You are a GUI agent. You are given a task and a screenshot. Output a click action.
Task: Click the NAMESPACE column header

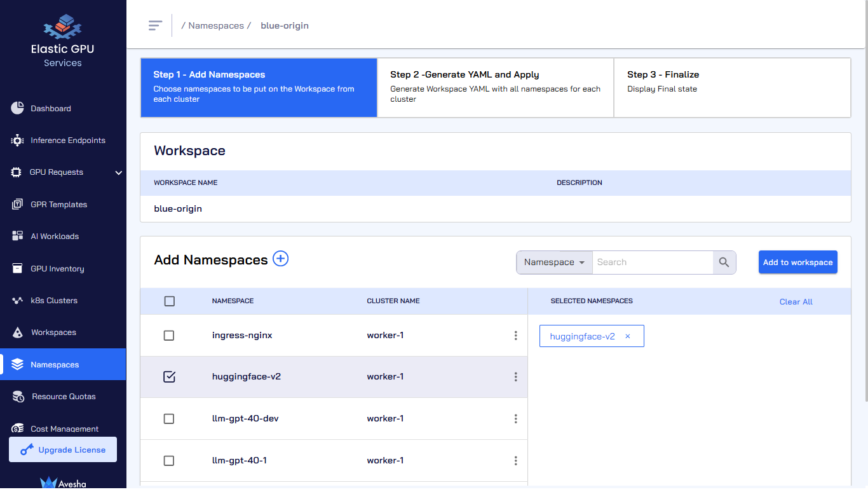(233, 301)
